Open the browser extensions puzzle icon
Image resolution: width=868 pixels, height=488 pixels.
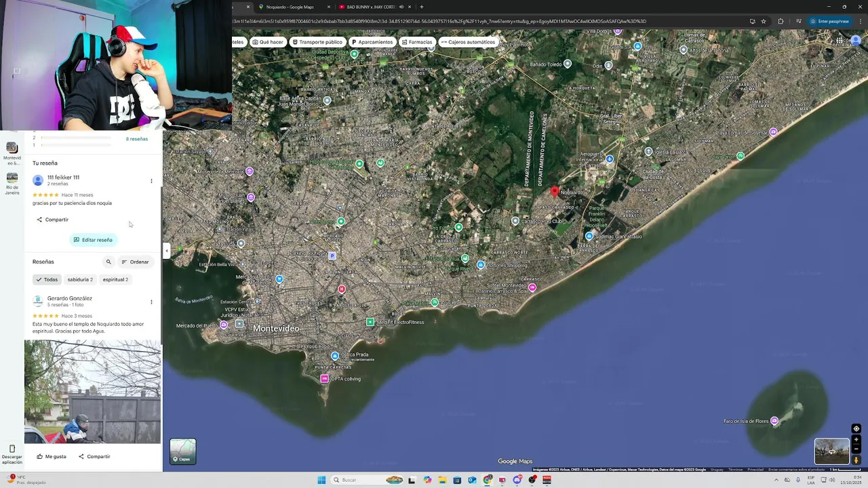781,21
